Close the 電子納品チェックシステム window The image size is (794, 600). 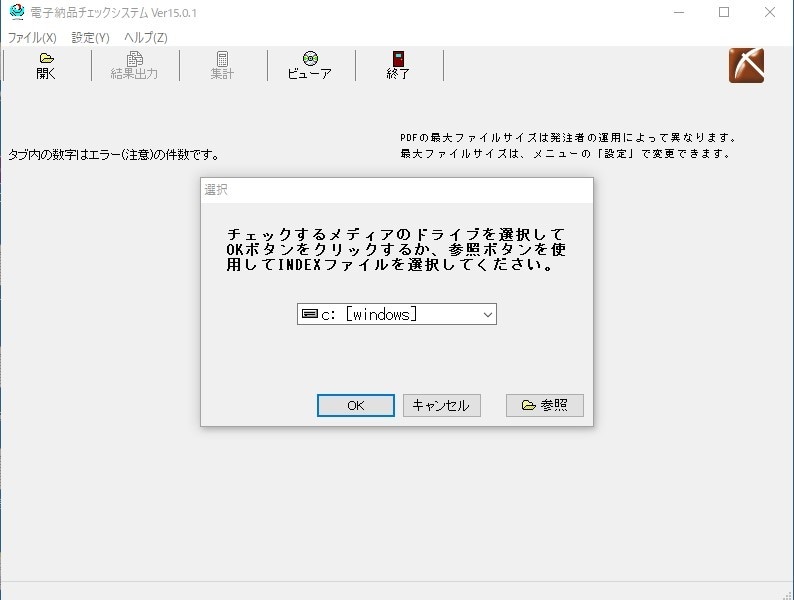click(x=770, y=12)
